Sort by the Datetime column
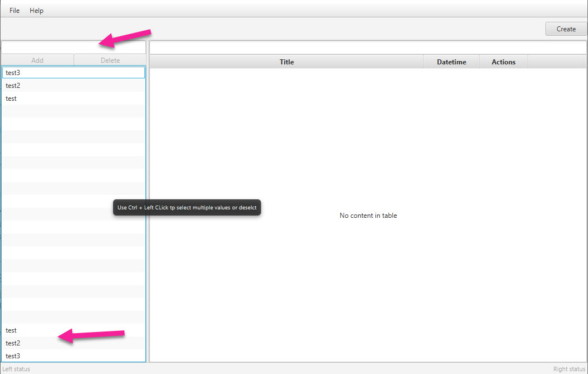The image size is (588, 374). pyautogui.click(x=451, y=62)
